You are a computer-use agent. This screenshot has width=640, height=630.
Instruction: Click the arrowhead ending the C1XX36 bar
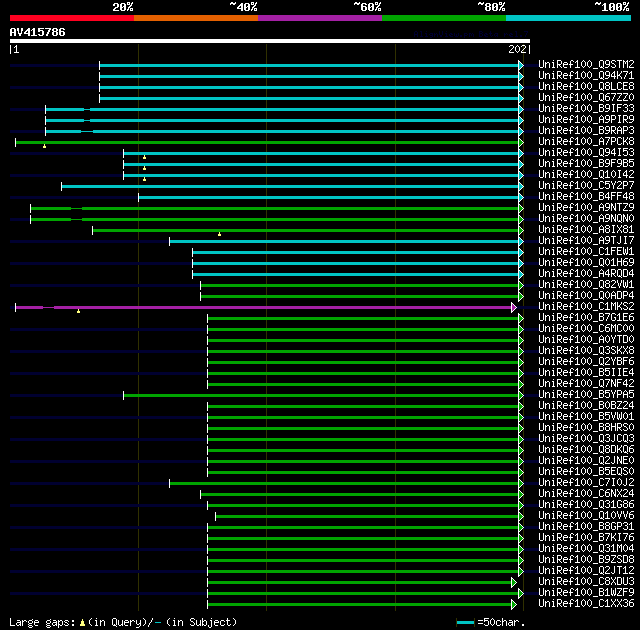coord(514,605)
